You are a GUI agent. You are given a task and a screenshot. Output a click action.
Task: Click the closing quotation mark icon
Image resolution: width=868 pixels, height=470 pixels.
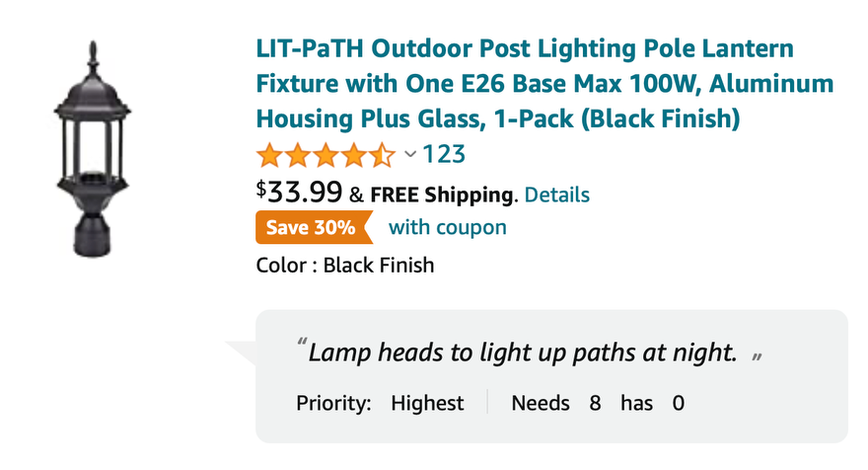click(x=758, y=355)
